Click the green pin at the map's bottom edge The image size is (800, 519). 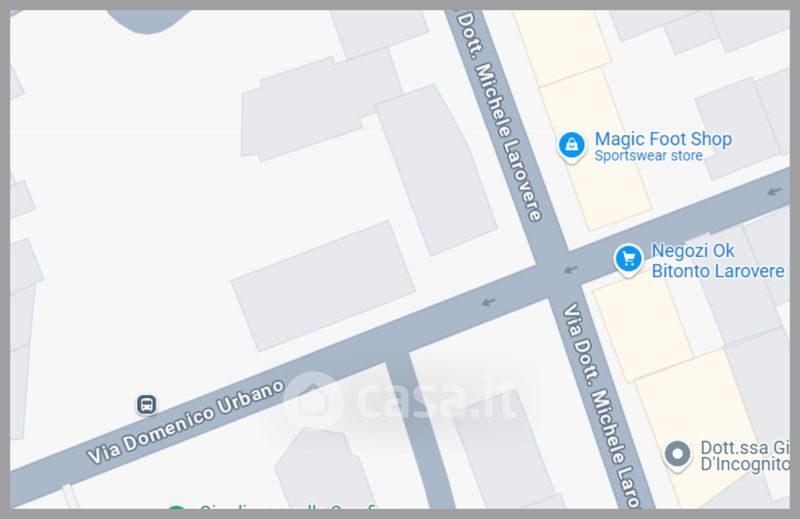coord(176,507)
